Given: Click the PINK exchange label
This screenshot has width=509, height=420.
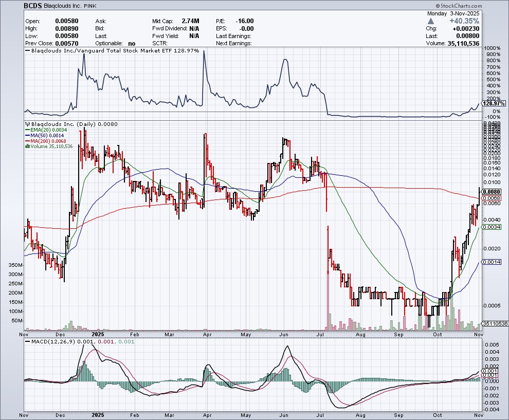Looking at the screenshot, I should point(90,6).
